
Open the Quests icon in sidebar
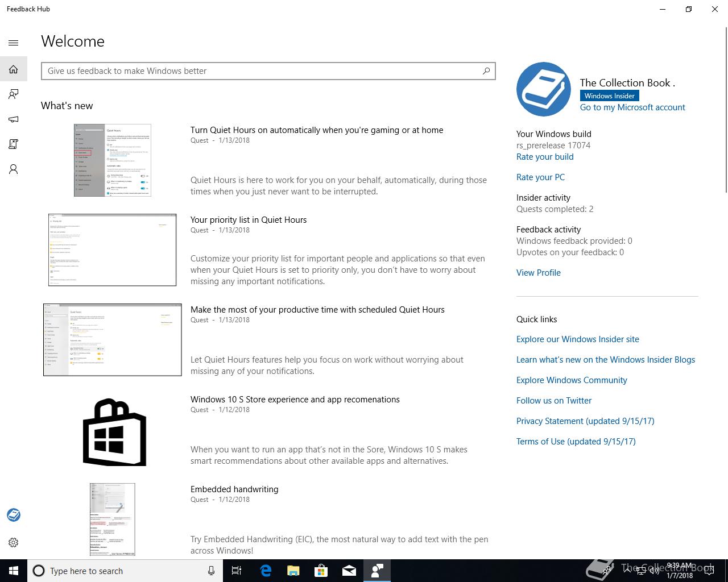[14, 144]
